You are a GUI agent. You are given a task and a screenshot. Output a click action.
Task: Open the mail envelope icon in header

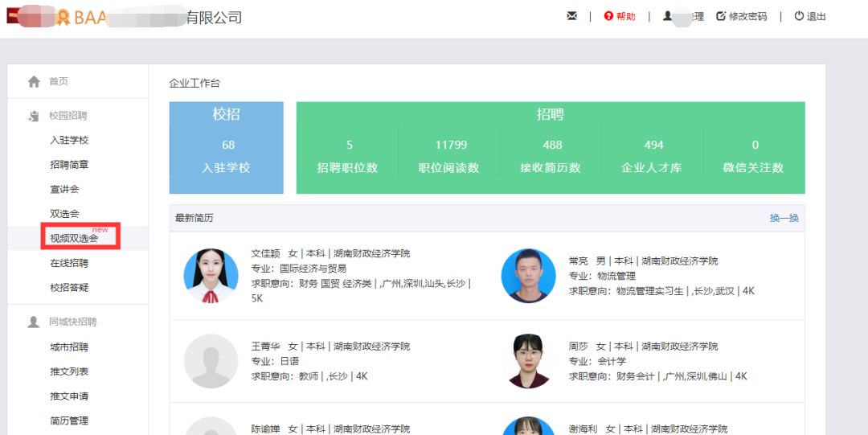572,16
